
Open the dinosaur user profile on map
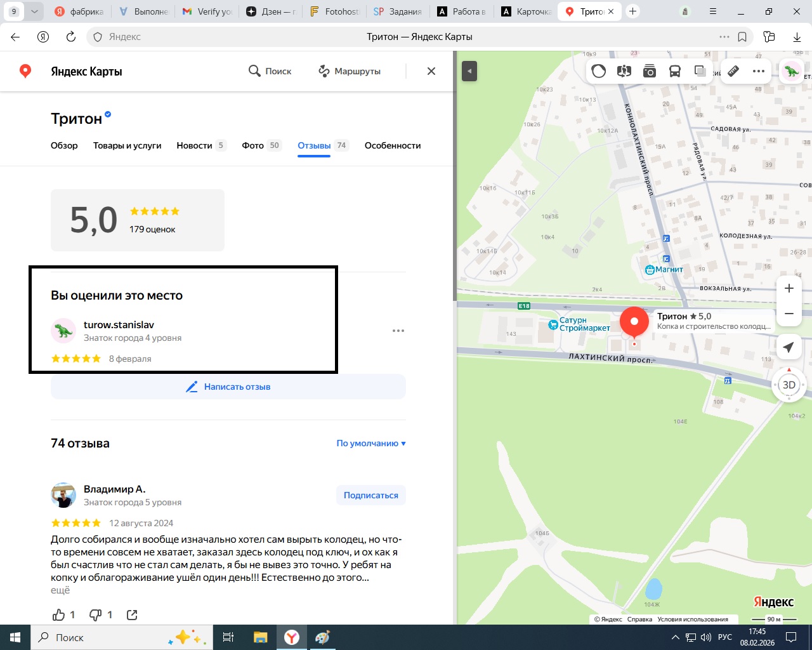click(x=791, y=71)
